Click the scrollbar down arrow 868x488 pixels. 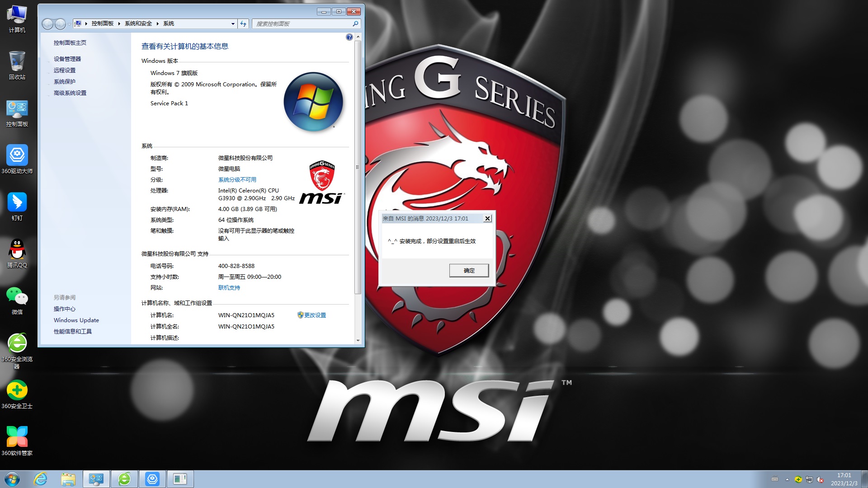[358, 340]
